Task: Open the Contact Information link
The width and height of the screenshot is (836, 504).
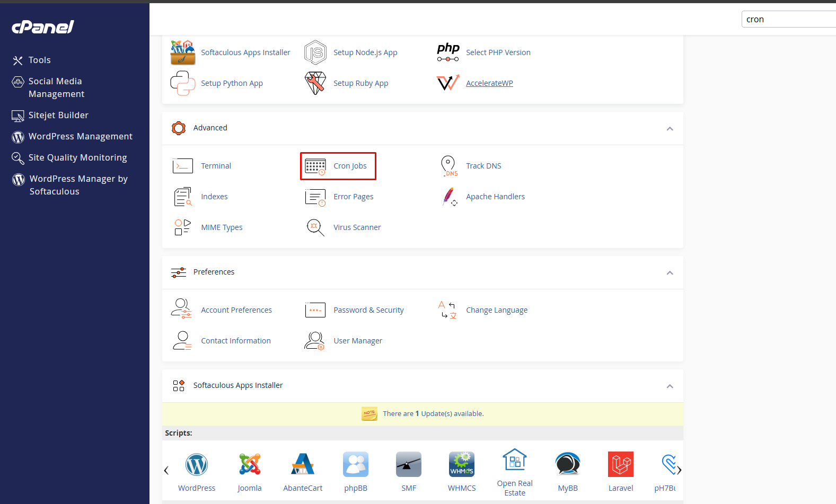Action: pos(236,341)
